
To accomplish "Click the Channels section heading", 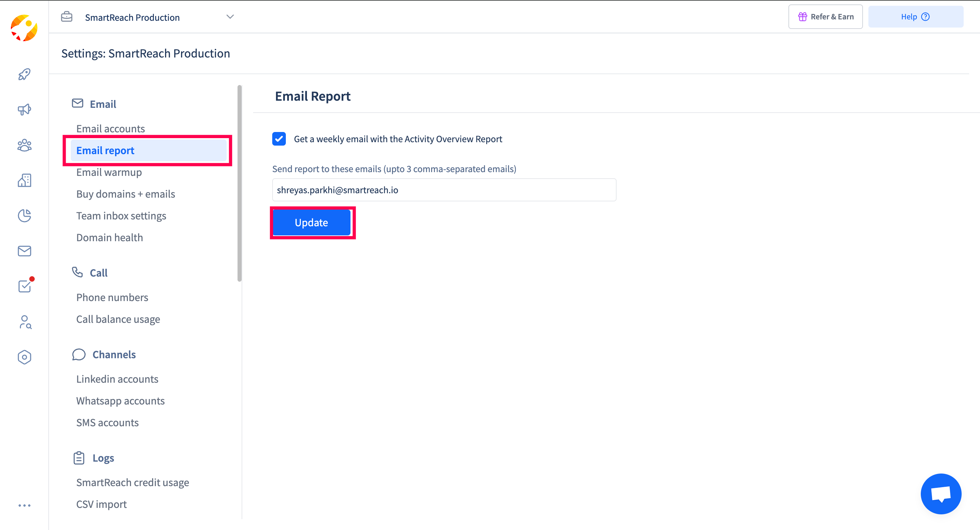I will pos(114,354).
